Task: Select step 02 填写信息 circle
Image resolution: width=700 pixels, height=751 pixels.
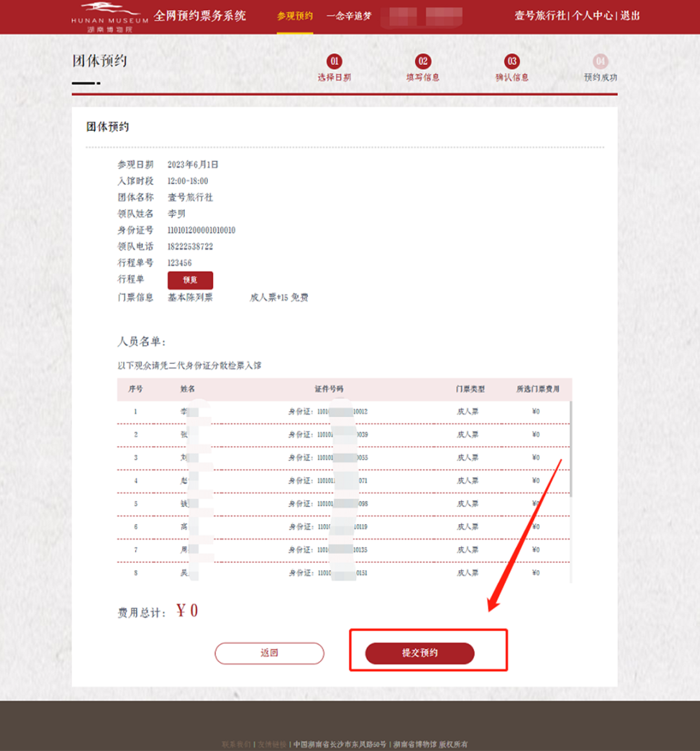Action: coord(423,62)
